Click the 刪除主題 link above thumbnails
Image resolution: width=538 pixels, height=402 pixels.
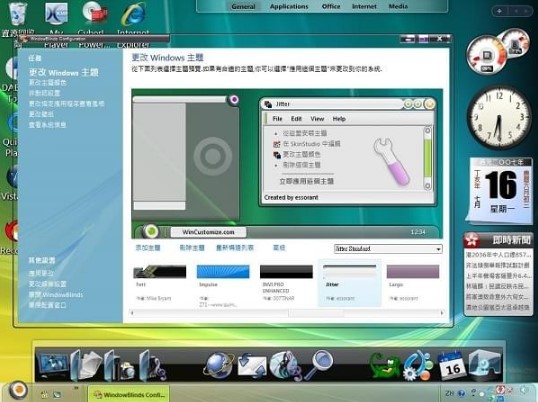[192, 248]
